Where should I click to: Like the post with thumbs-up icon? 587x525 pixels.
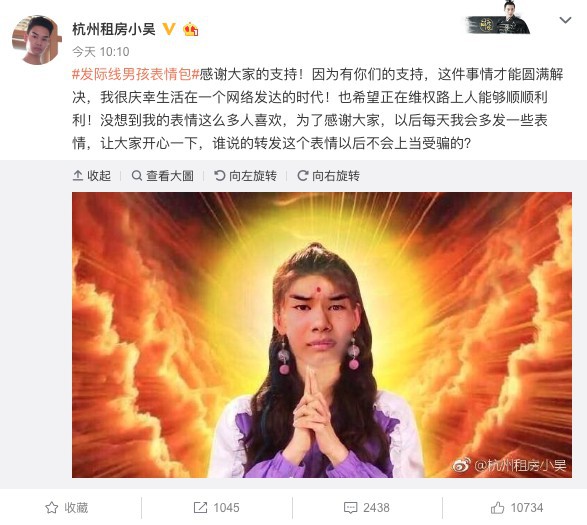click(498, 507)
